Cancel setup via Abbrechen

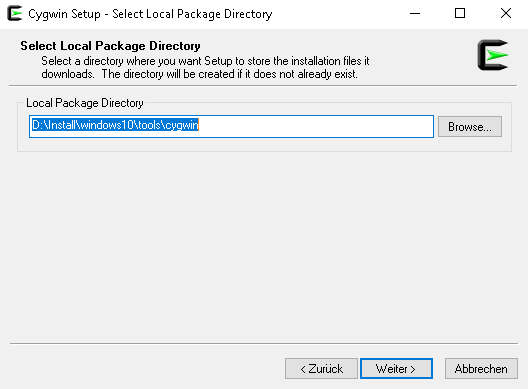click(x=481, y=368)
